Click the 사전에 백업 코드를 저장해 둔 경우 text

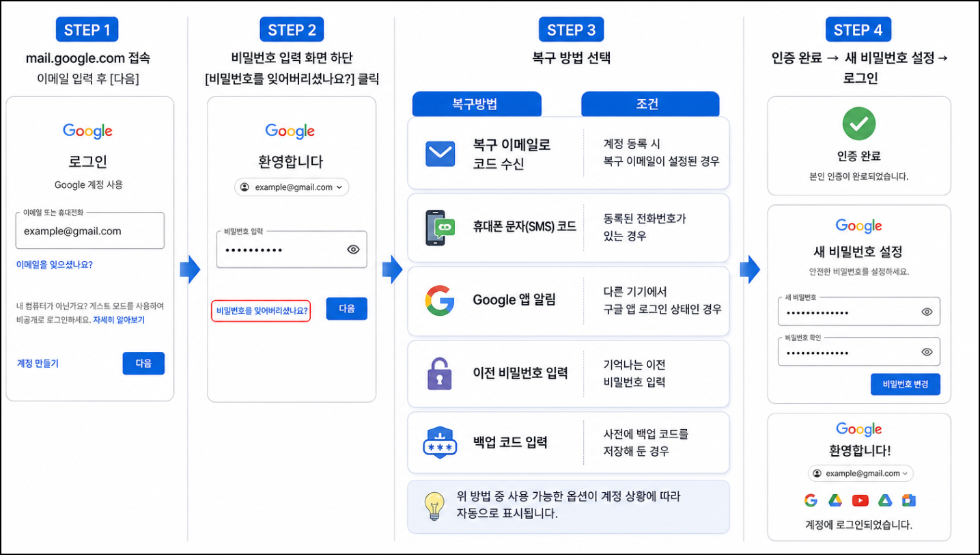(x=646, y=442)
